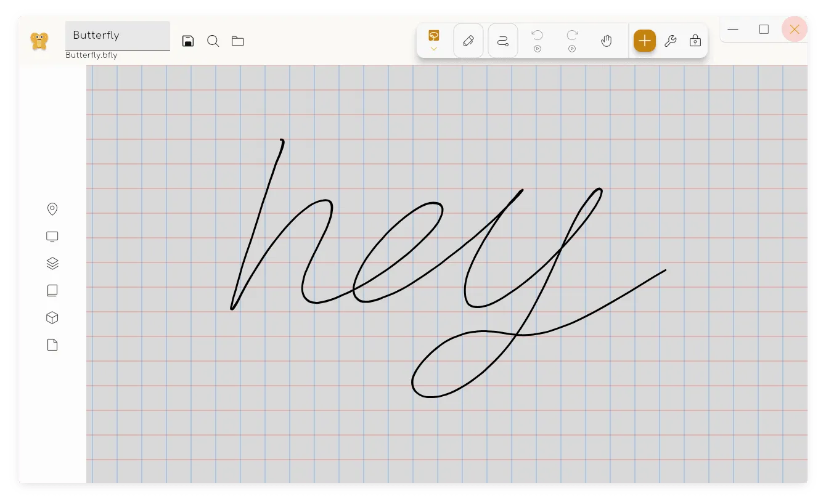The height and width of the screenshot is (504, 826).
Task: Open the cube components icon in sidebar
Action: (x=52, y=318)
